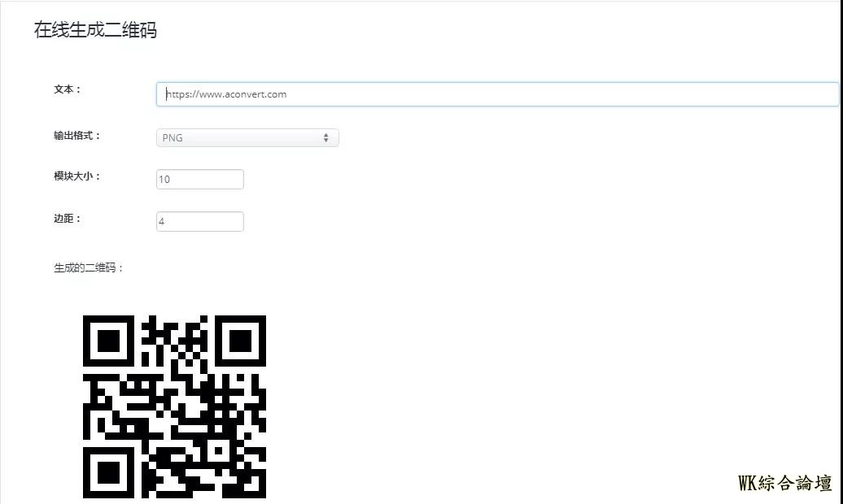This screenshot has width=843, height=504.
Task: Click the 生成的二维码 caption text
Action: click(88, 267)
